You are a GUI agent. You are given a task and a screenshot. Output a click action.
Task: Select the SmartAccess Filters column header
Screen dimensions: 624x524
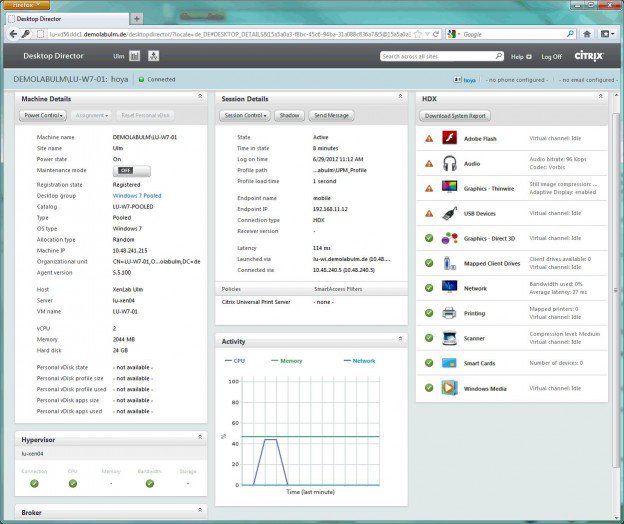(338, 289)
